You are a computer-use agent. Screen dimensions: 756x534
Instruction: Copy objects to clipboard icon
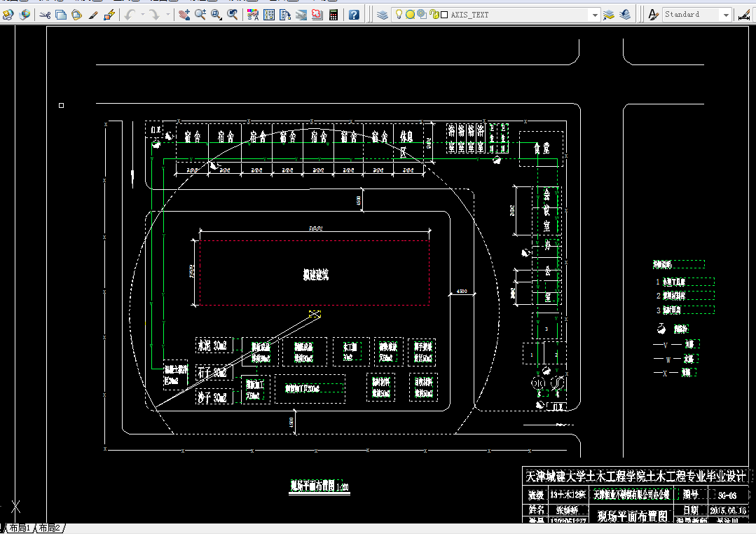point(61,15)
